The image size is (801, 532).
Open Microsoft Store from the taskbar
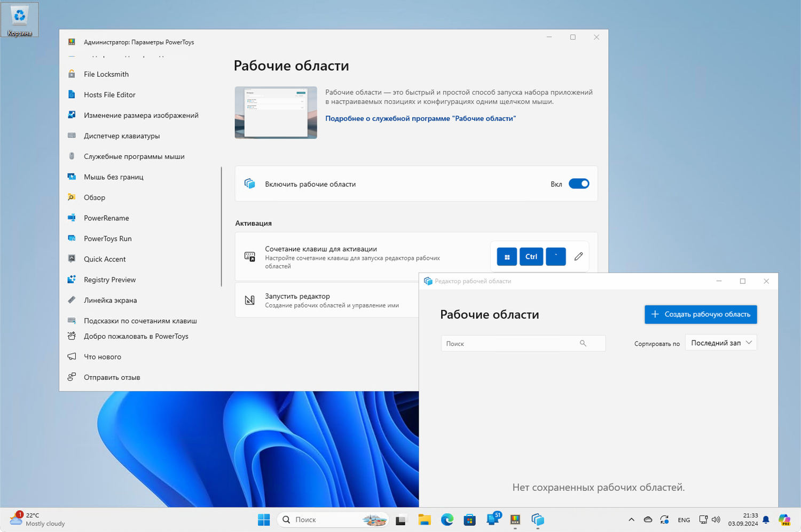coord(470,520)
